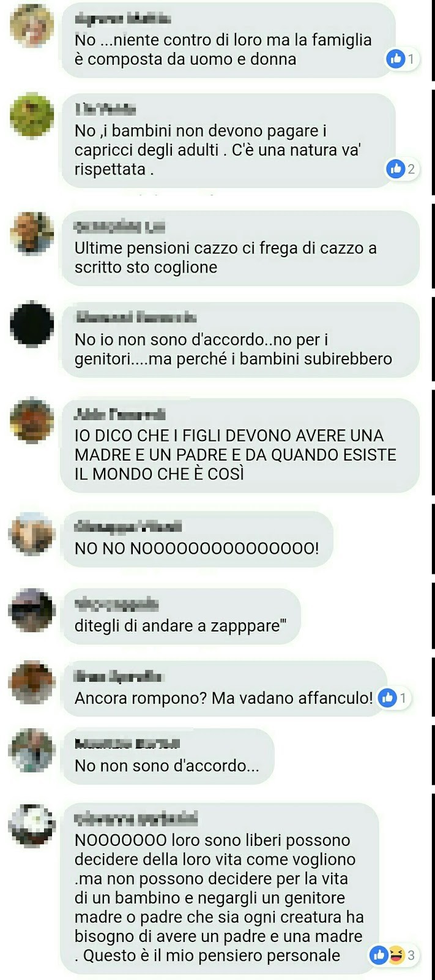Click the author name above 'NO NO NOOOO' comment
This screenshot has width=435, height=980.
[x=128, y=527]
